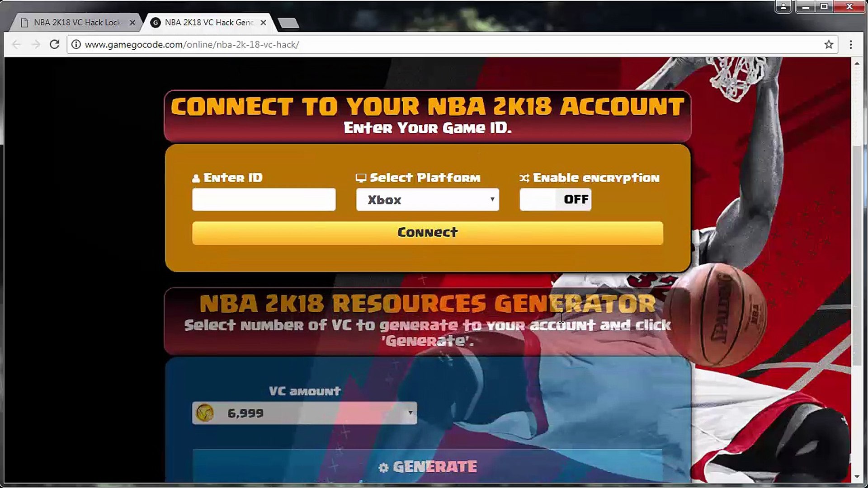Open the Select Platform Xbox dropdown
The image size is (868, 488).
[x=427, y=199]
